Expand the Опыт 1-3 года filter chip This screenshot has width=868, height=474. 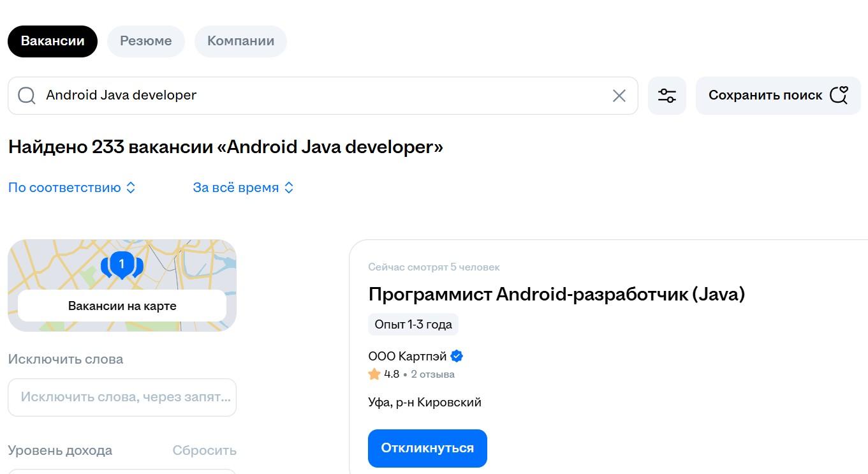click(413, 324)
